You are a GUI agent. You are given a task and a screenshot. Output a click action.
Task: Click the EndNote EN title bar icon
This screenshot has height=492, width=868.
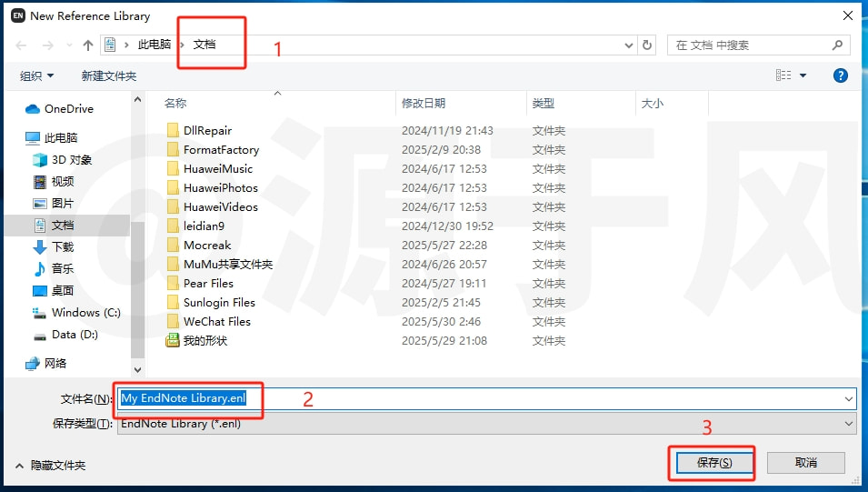point(18,15)
